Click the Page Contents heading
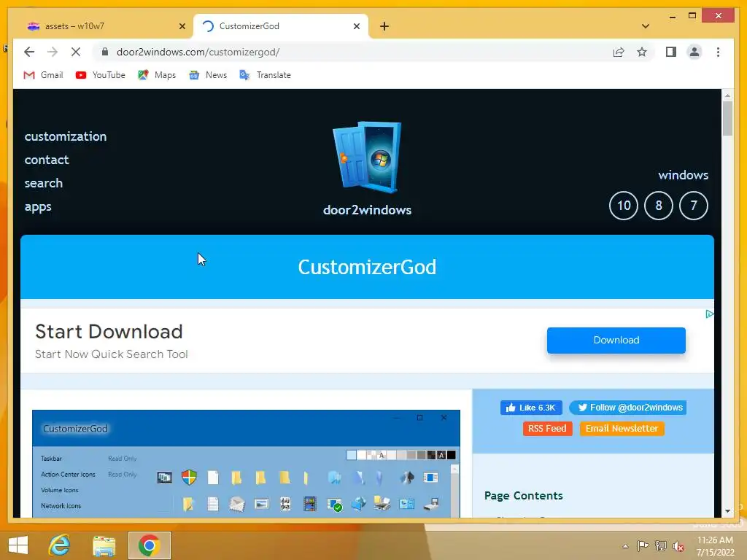The height and width of the screenshot is (560, 747). [x=524, y=496]
